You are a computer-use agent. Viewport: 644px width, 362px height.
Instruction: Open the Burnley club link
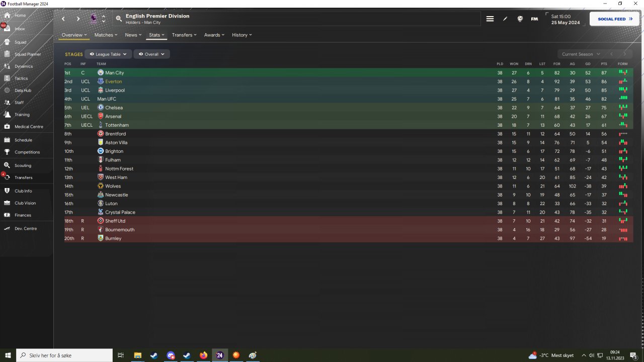[x=113, y=238]
